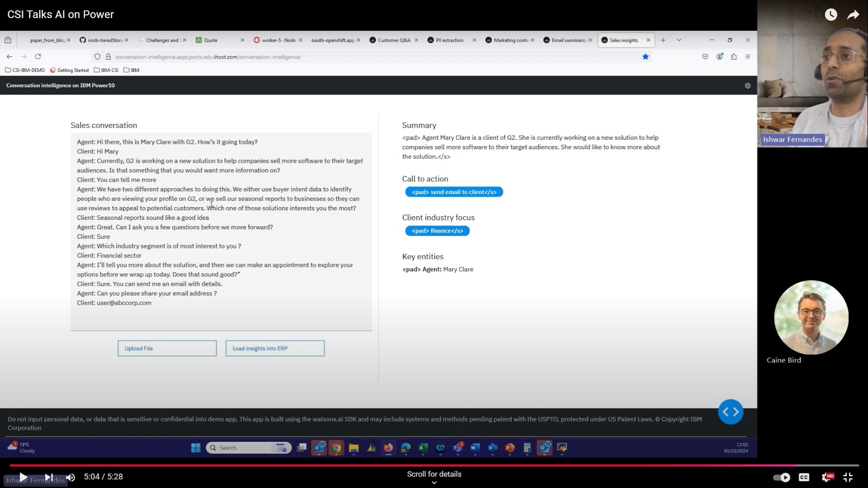The height and width of the screenshot is (488, 868).
Task: Open Excel from the taskbar
Action: [x=423, y=448]
